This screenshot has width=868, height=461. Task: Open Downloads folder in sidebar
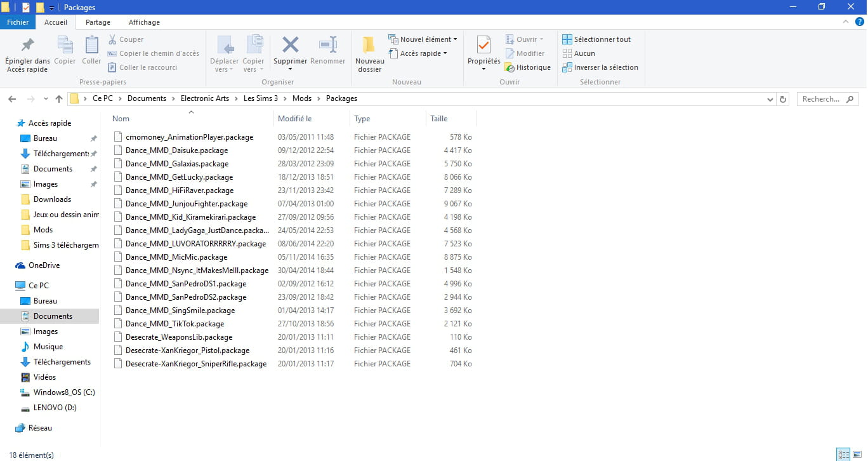pyautogui.click(x=52, y=199)
